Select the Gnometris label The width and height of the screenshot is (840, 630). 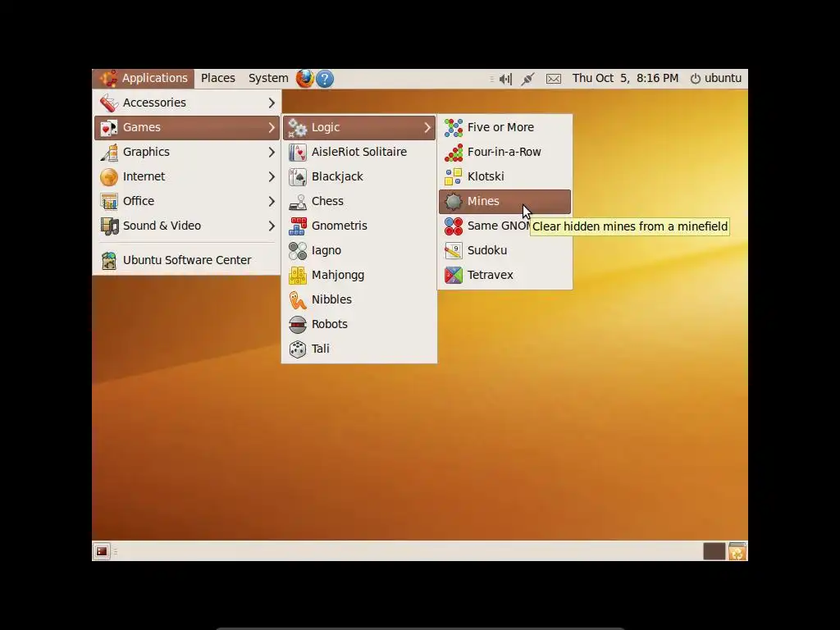[340, 226]
